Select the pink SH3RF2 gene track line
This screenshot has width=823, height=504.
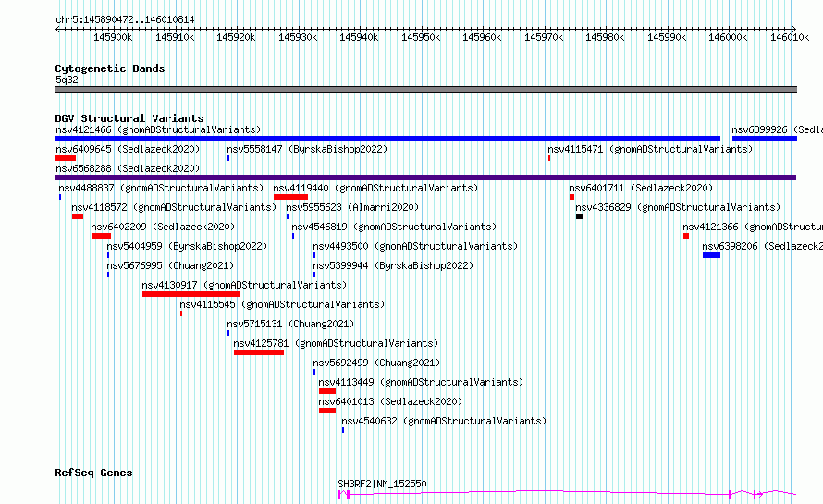pyautogui.click(x=567, y=493)
